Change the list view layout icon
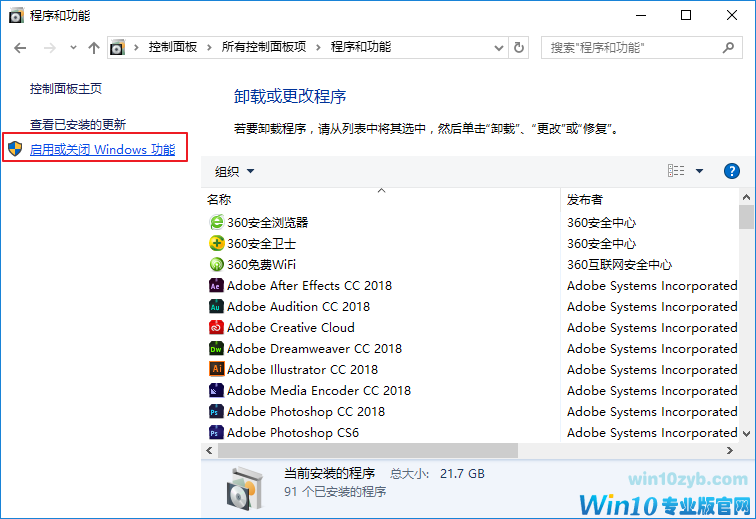Image resolution: width=756 pixels, height=519 pixels. click(676, 171)
